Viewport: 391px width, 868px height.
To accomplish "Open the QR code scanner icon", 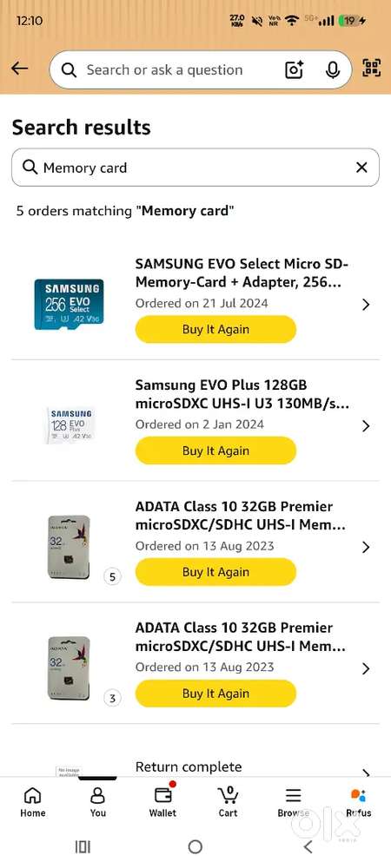I will 372,68.
